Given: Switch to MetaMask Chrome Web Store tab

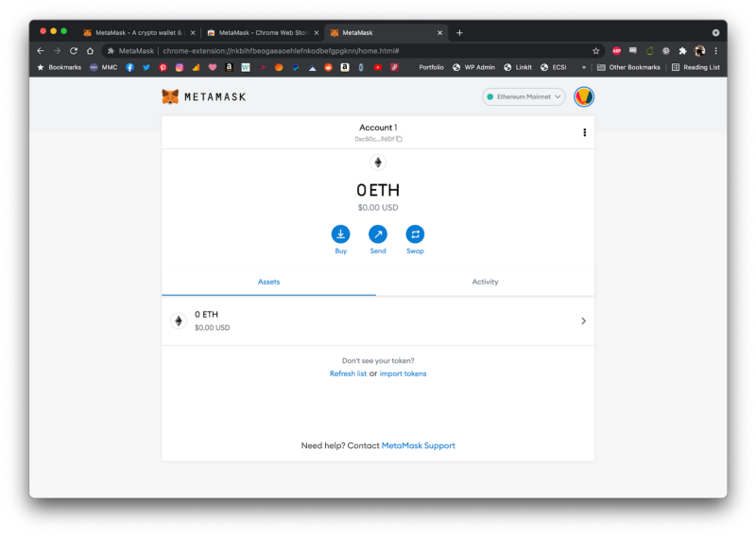Looking at the screenshot, I should tap(261, 33).
